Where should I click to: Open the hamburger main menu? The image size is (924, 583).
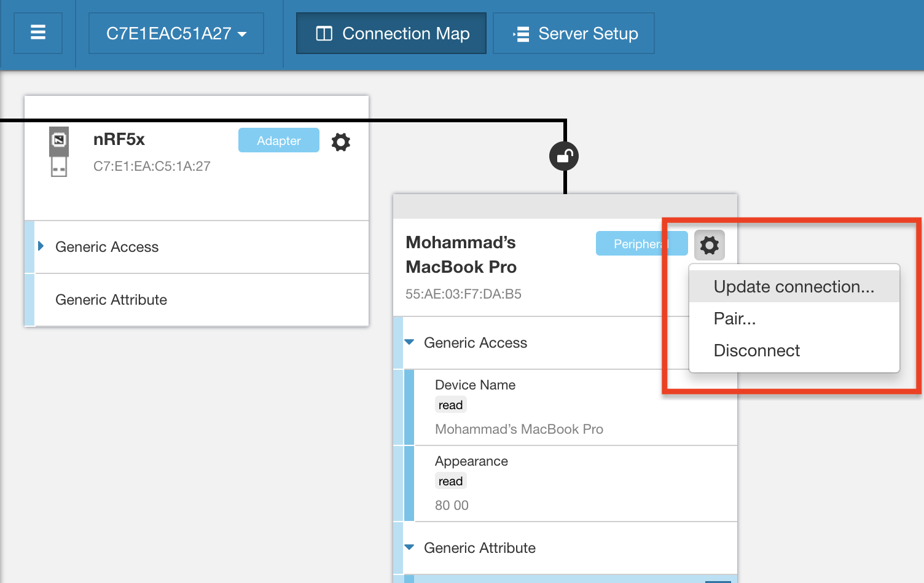coord(38,33)
